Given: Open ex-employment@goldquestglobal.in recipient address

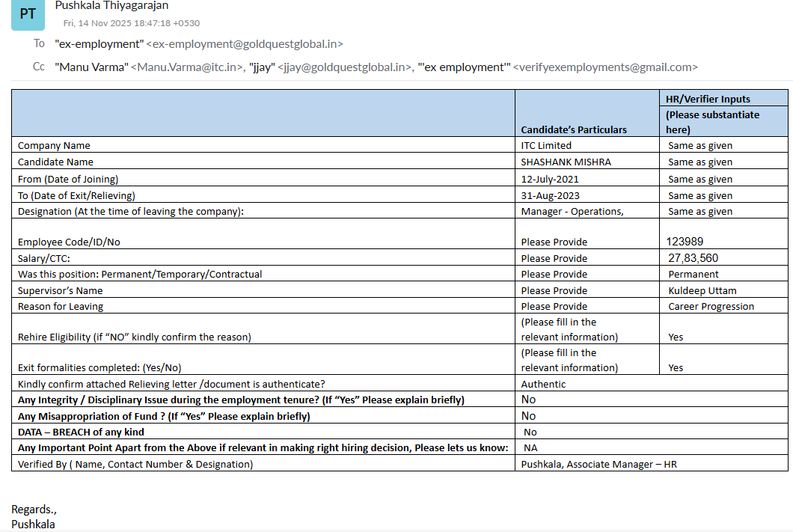Looking at the screenshot, I should click(245, 44).
